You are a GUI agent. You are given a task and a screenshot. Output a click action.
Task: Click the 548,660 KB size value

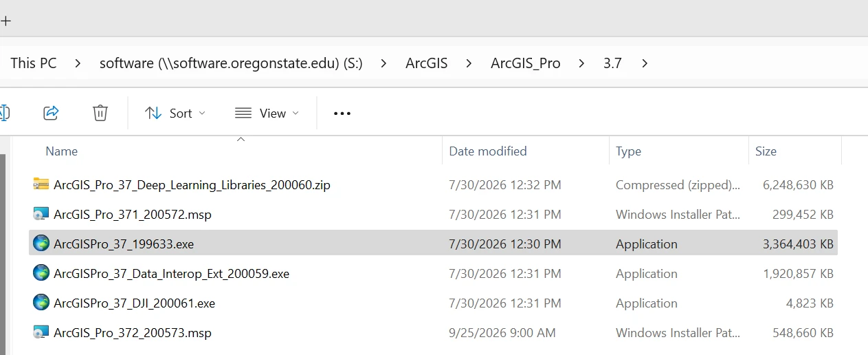pos(803,333)
